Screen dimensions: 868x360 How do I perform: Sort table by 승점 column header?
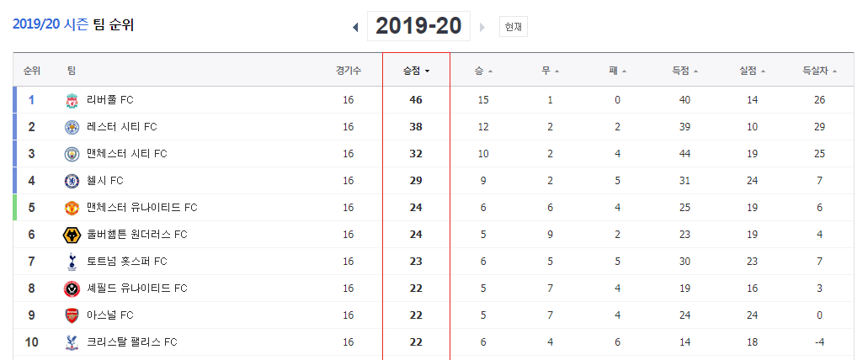[x=416, y=71]
